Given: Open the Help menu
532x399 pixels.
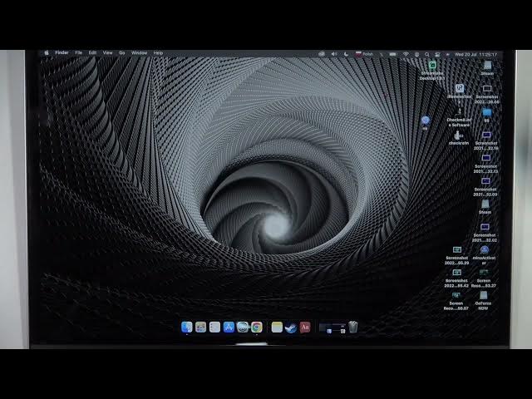Looking at the screenshot, I should tap(158, 53).
